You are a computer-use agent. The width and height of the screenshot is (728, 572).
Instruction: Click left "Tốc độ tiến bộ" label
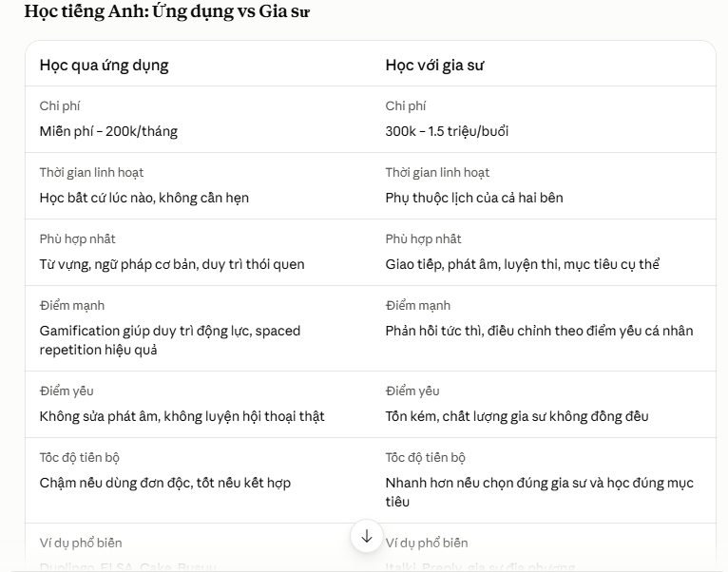click(80, 458)
